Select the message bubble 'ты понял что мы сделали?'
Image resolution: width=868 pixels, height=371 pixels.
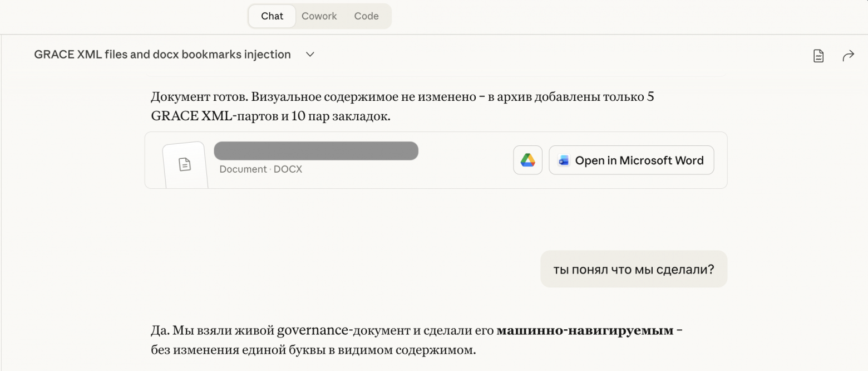633,269
